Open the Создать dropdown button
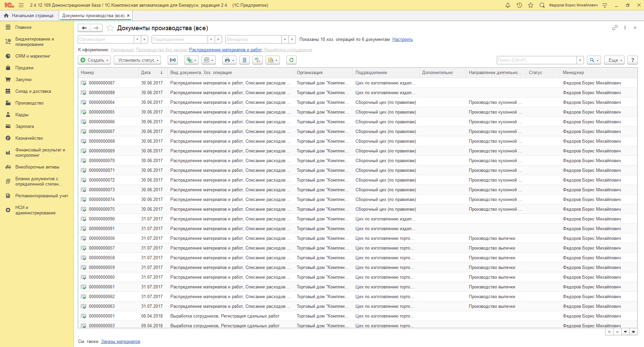 [x=94, y=60]
